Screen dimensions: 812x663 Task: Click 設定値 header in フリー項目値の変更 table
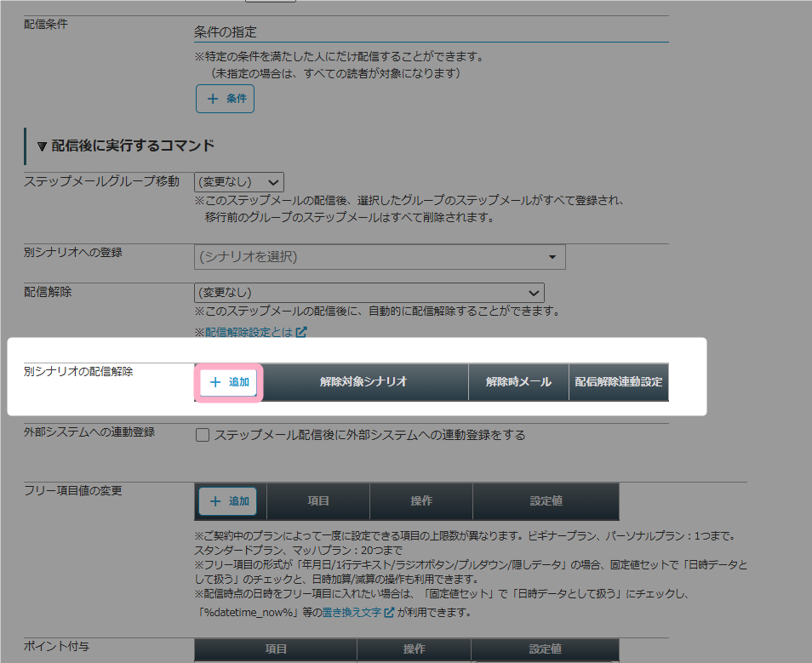546,501
